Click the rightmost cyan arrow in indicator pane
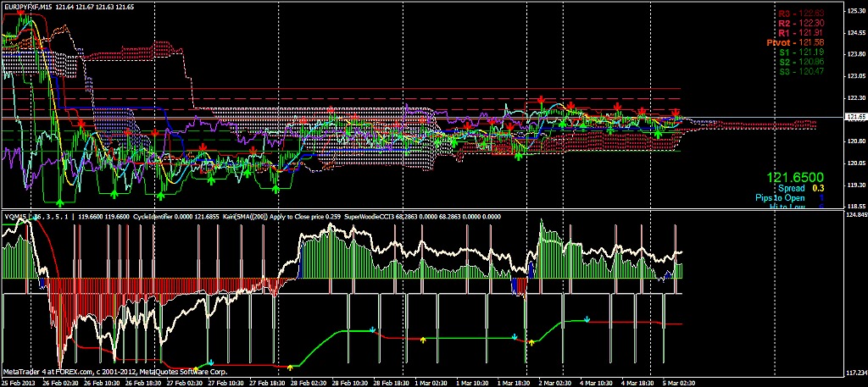 586,320
